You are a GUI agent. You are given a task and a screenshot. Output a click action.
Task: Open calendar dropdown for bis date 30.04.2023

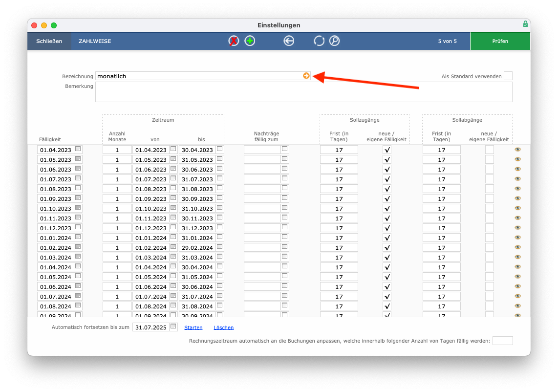pyautogui.click(x=219, y=149)
